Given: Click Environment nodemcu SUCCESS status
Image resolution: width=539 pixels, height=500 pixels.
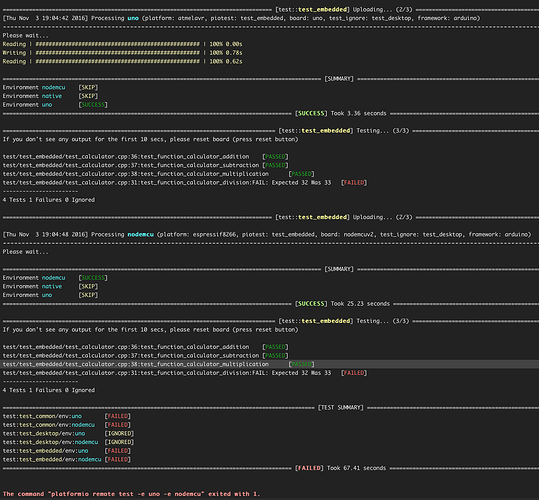Looking at the screenshot, I should click(93, 278).
